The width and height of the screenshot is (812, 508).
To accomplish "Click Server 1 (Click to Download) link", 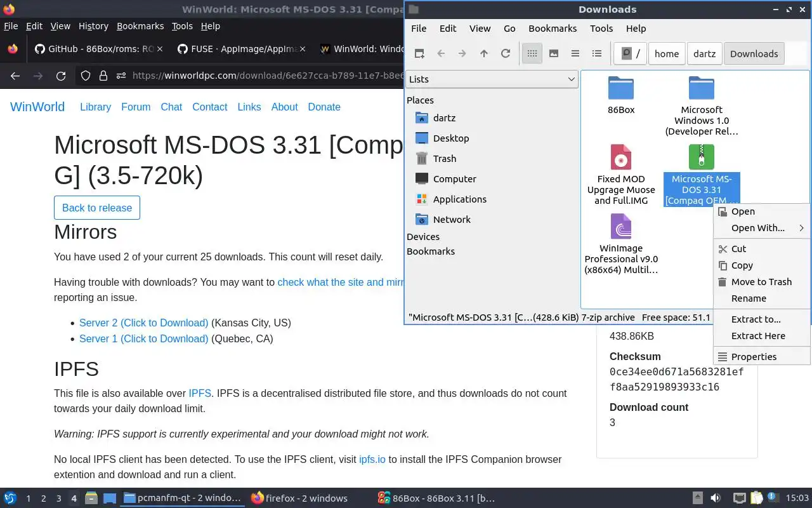I will coord(143,338).
